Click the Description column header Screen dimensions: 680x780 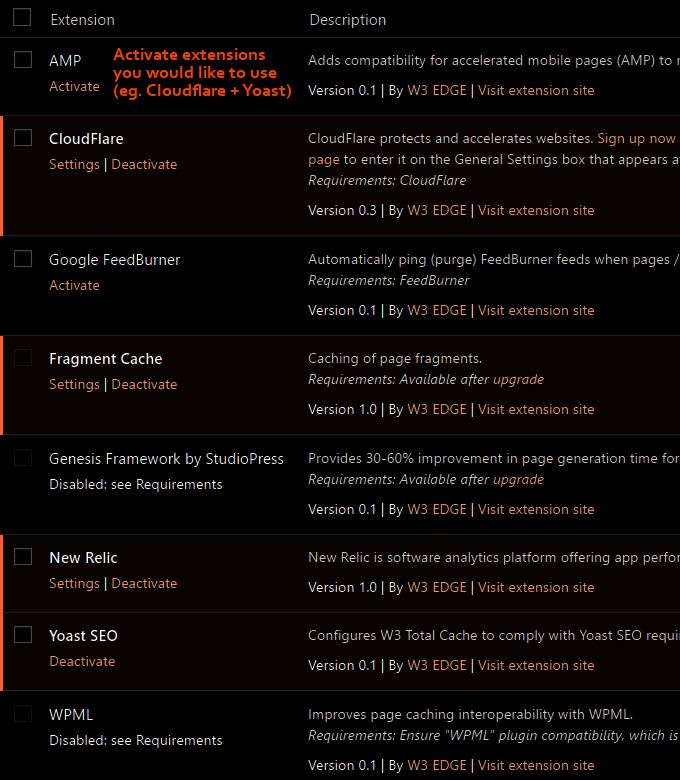click(348, 20)
